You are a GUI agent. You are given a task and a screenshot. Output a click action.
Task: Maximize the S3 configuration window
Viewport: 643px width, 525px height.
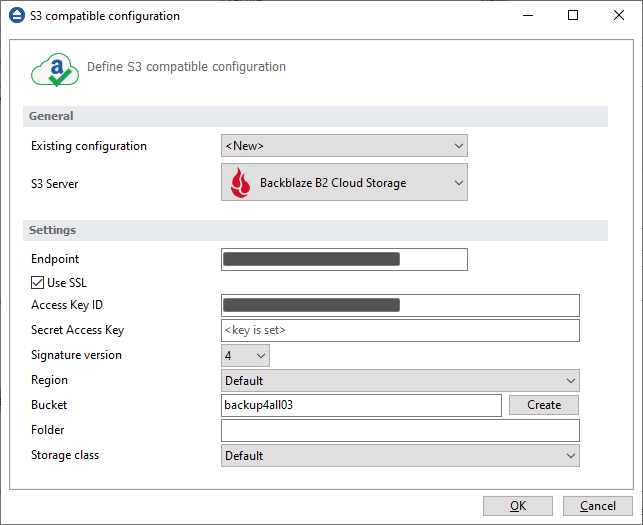pos(573,16)
